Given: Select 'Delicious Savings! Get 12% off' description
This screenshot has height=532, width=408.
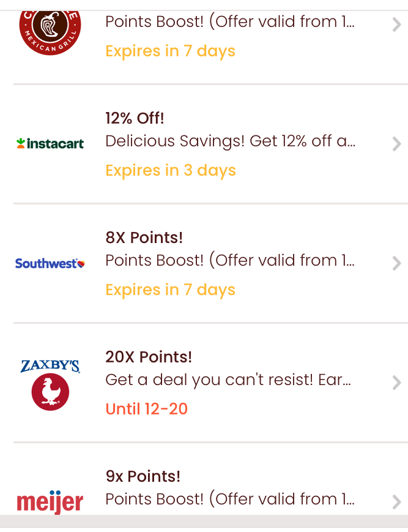Looking at the screenshot, I should [x=230, y=141].
